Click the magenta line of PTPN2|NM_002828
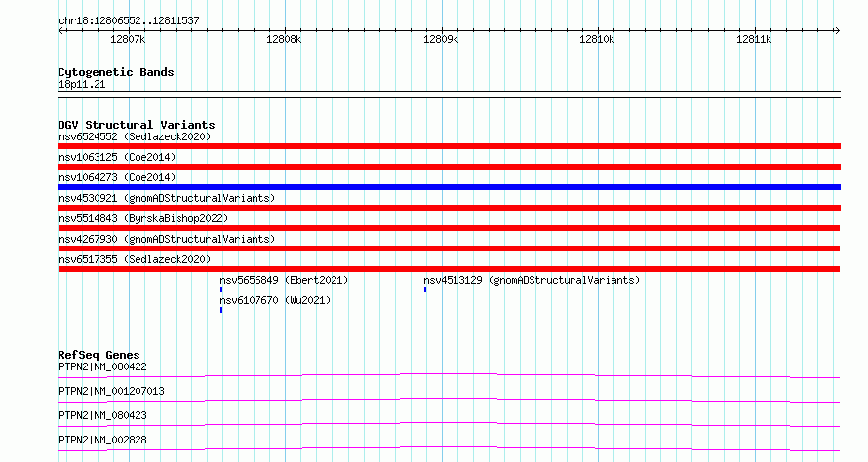This screenshot has width=868, height=462. [x=449, y=448]
